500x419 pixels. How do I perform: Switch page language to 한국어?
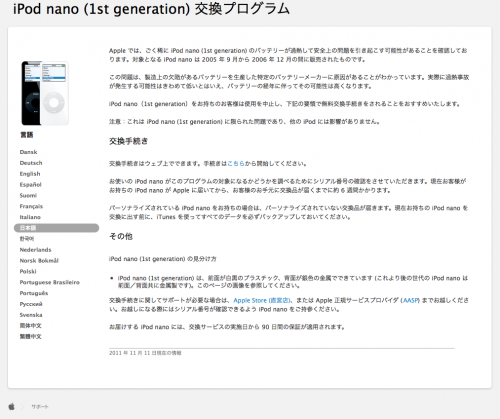pos(27,239)
